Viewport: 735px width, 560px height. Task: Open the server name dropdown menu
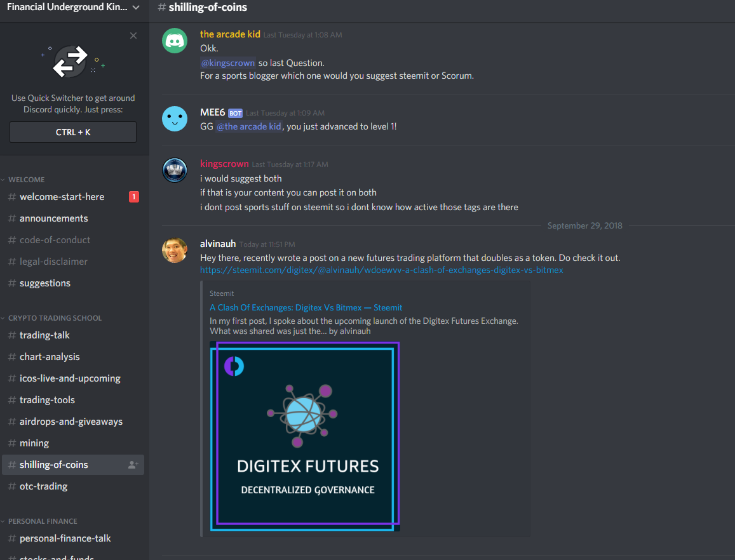(x=72, y=7)
